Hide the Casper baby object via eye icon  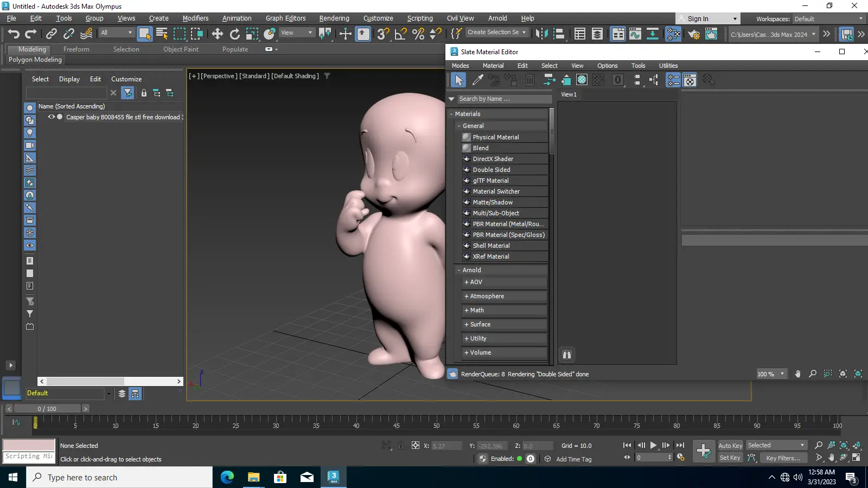pos(51,117)
